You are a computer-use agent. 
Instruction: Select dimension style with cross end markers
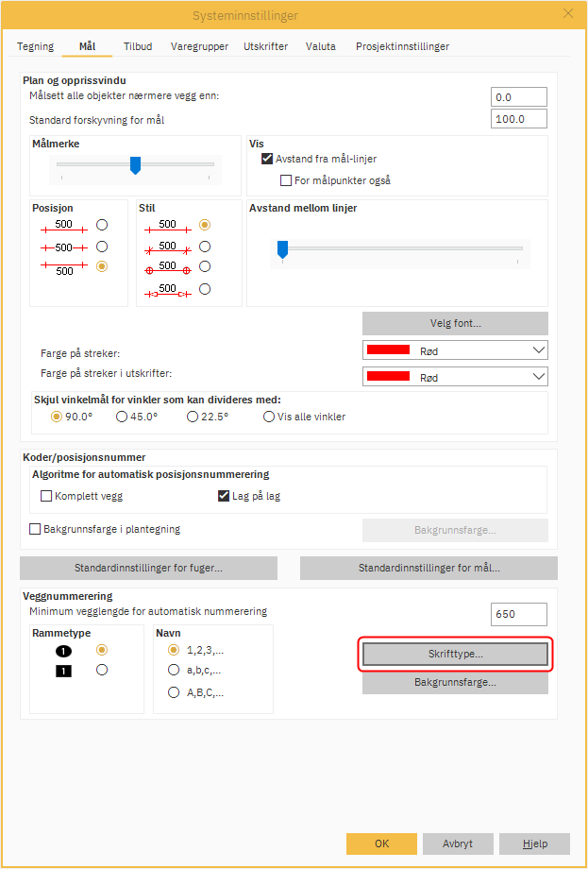(205, 247)
